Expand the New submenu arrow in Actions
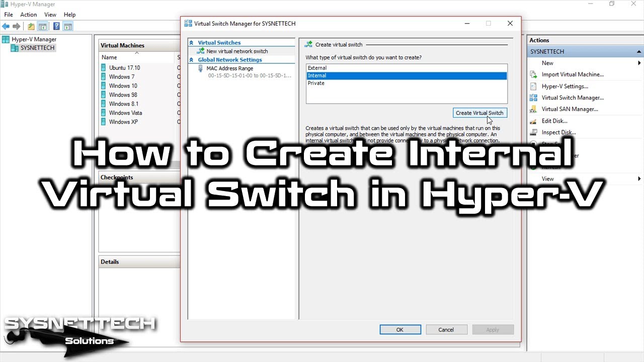 [x=639, y=63]
